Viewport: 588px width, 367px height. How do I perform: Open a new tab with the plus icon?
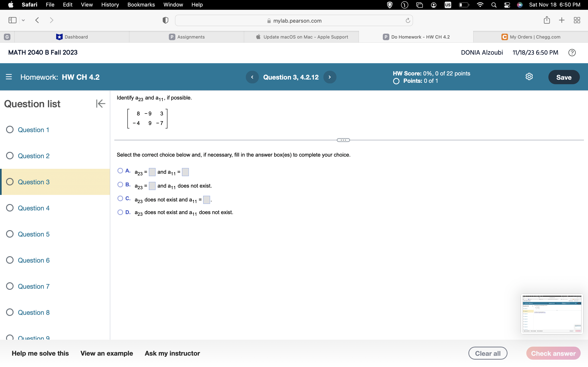[561, 20]
